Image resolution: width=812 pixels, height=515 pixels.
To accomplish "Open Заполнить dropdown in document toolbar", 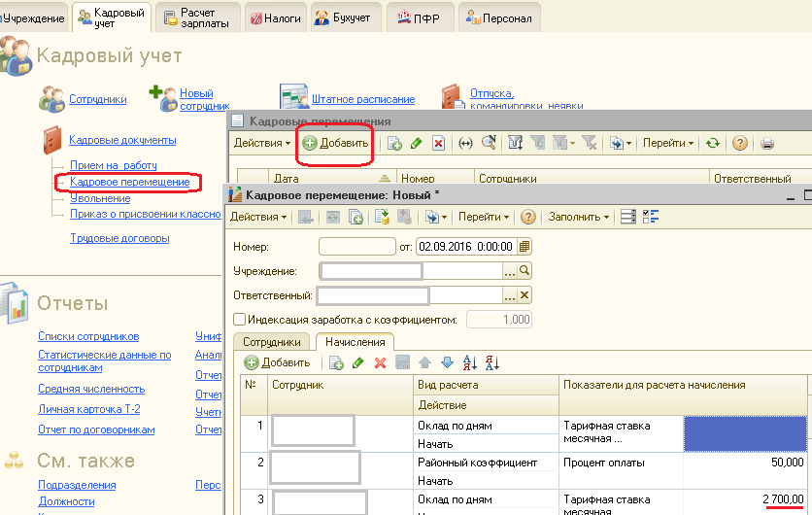I will [x=579, y=217].
